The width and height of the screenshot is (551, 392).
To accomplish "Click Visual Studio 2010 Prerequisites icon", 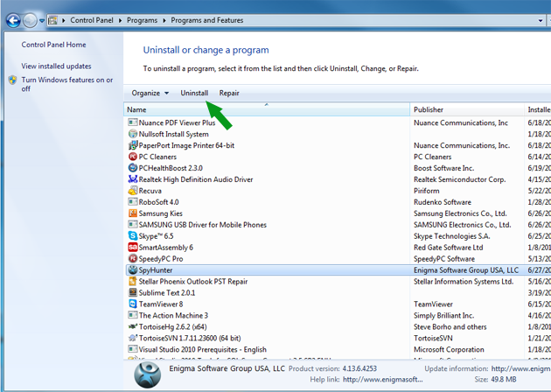I will [133, 349].
